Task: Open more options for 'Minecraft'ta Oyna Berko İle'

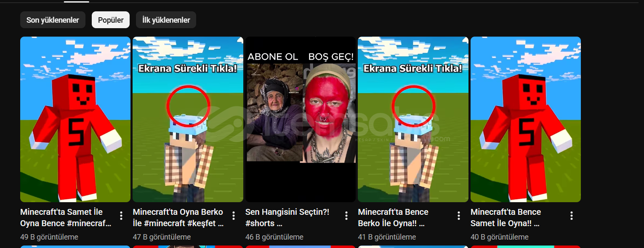Action: (234, 216)
